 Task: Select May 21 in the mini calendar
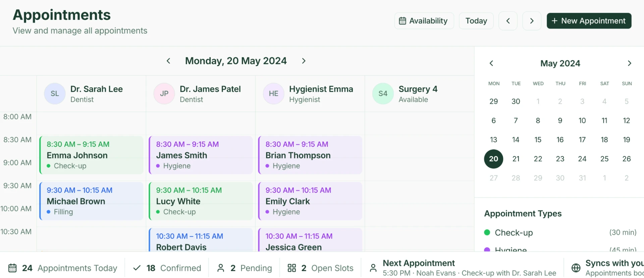click(516, 159)
